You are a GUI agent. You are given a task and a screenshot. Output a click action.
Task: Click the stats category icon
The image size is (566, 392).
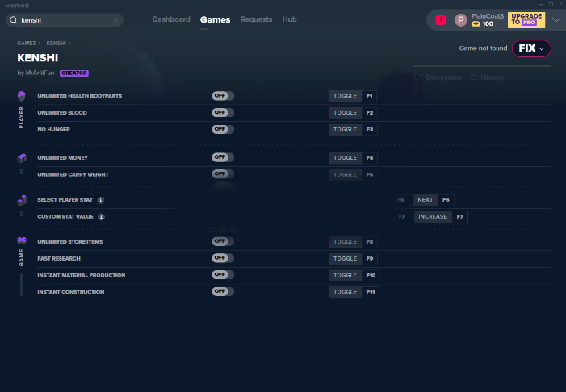22,200
